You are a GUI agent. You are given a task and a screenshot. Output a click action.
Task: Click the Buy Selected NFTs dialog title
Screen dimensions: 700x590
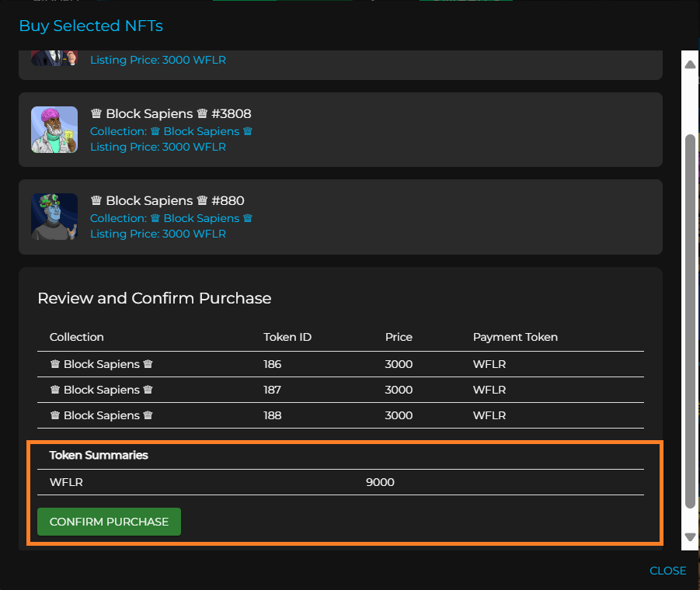91,26
